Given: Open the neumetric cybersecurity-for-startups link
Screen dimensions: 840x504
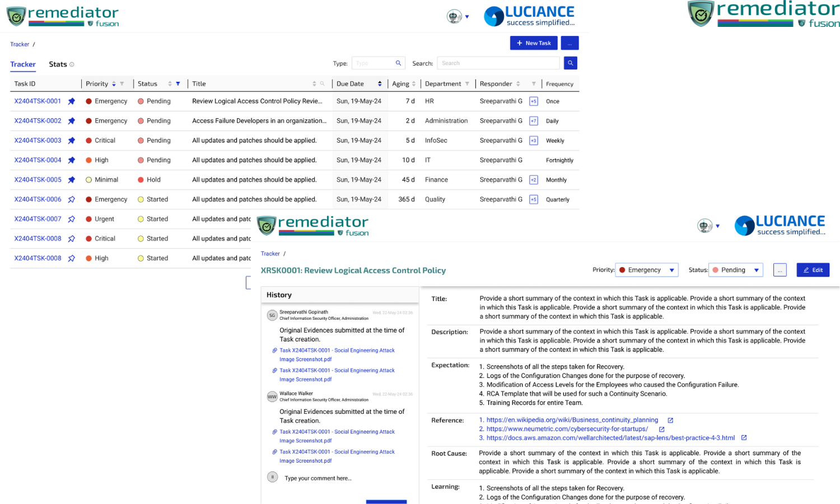Looking at the screenshot, I should point(567,429).
